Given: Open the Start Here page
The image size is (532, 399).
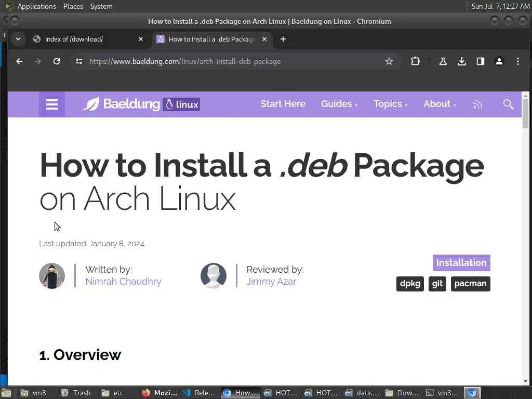Looking at the screenshot, I should coord(283,104).
